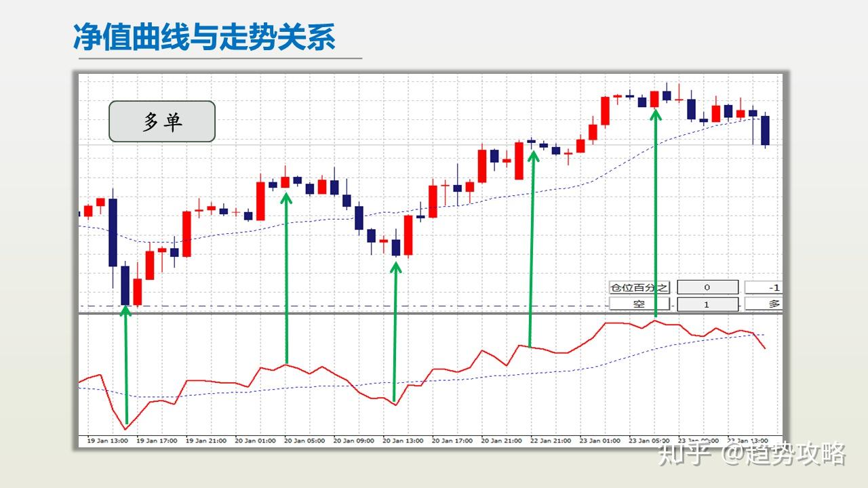
Task: Click the 20 Jan 21:00 time label
Action: coord(501,441)
